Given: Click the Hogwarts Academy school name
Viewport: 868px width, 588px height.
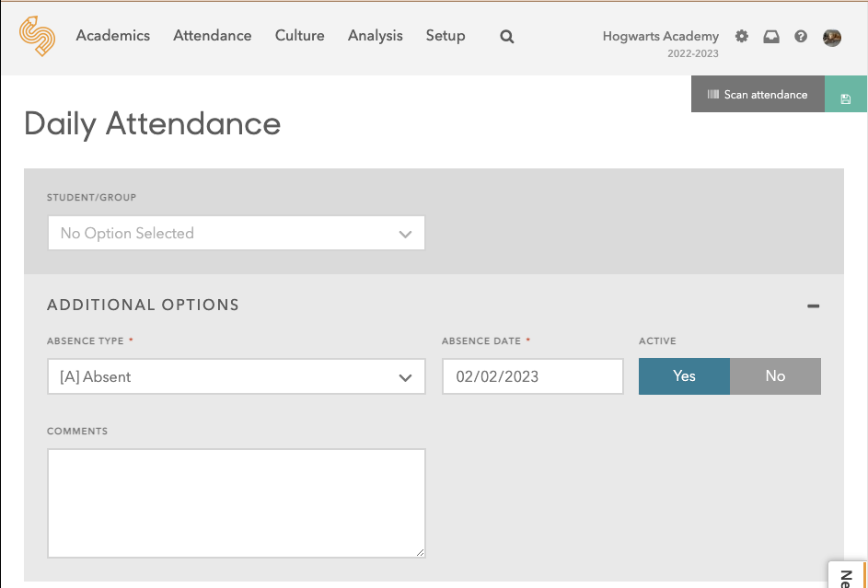Looking at the screenshot, I should coord(660,37).
